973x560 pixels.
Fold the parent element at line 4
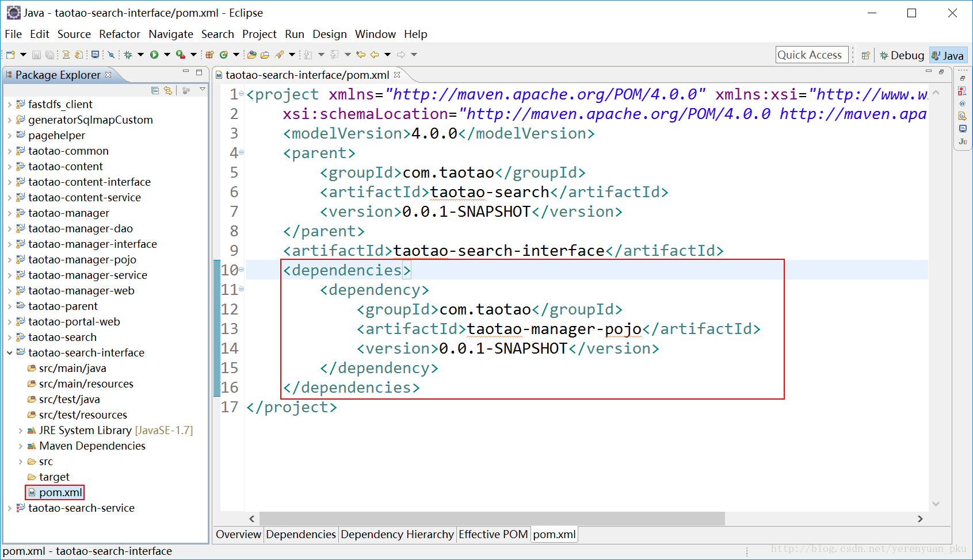click(x=242, y=152)
